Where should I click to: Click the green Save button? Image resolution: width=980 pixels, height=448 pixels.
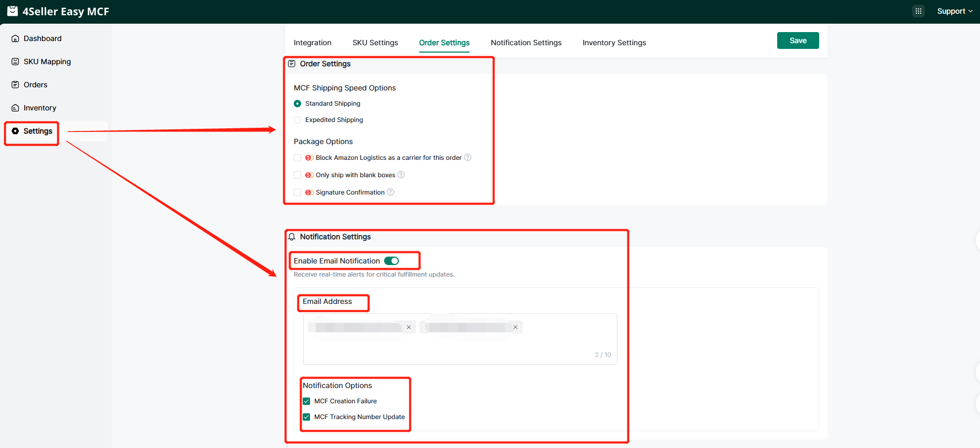click(798, 40)
